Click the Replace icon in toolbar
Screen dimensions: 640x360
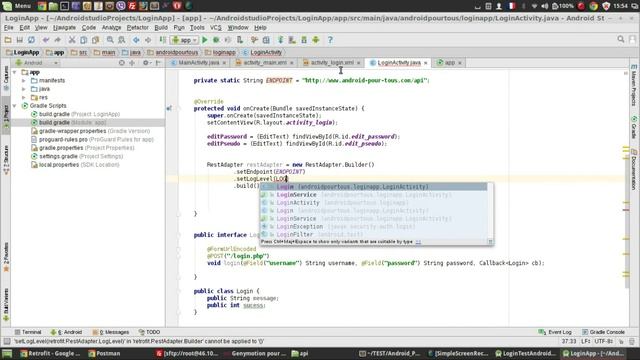click(x=122, y=40)
